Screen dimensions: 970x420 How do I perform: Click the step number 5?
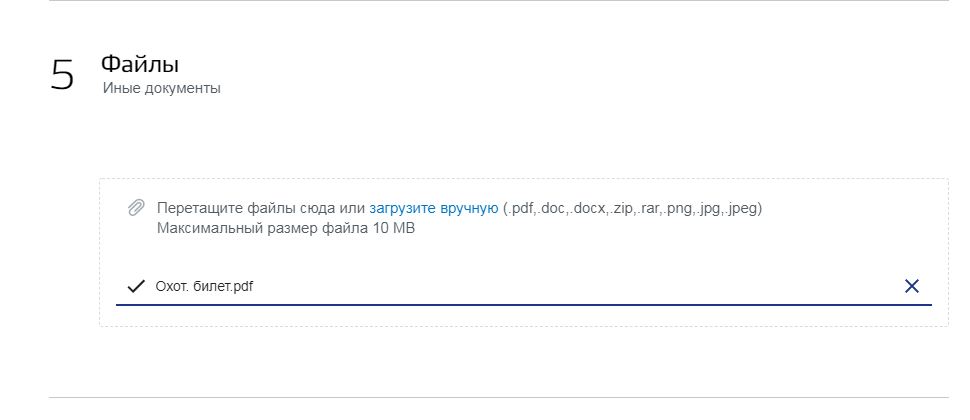coord(62,76)
